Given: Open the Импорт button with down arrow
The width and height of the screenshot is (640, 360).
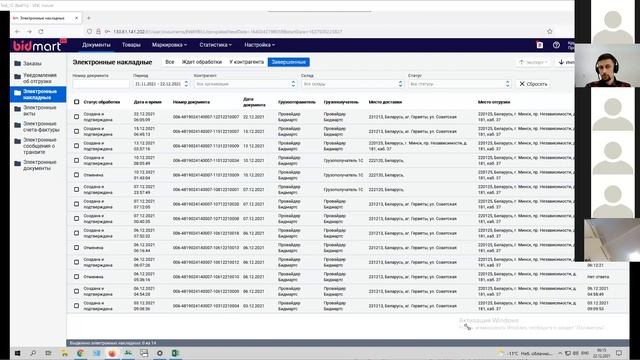Looking at the screenshot, I should 566,62.
